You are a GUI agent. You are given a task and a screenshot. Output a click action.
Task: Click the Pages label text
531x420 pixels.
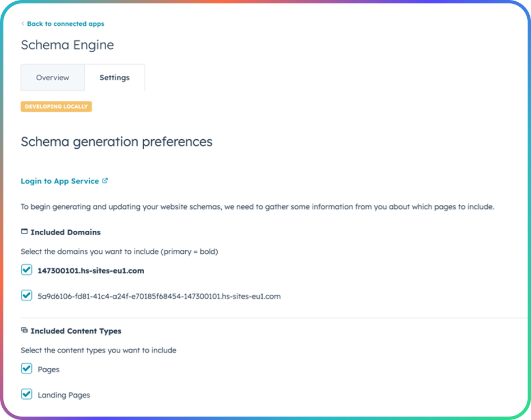[49, 369]
